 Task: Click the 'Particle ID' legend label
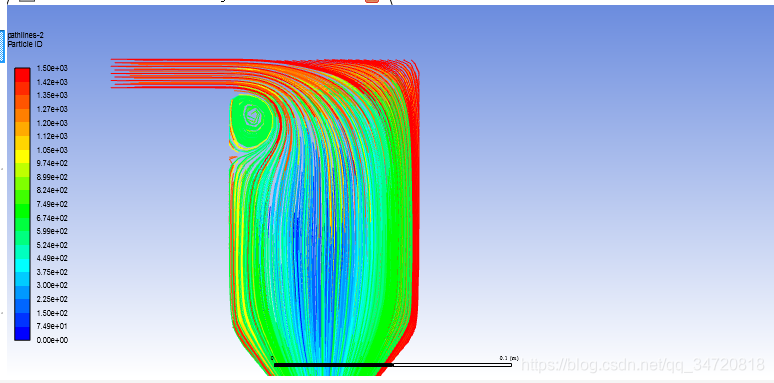[x=25, y=44]
